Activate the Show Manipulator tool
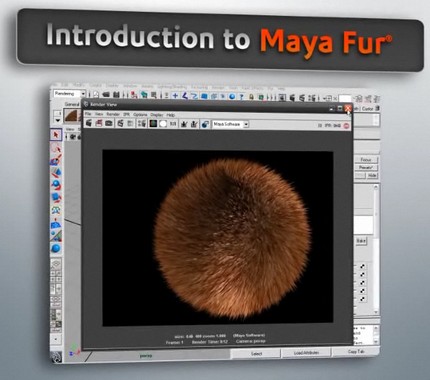This screenshot has width=430, height=380. [56, 235]
